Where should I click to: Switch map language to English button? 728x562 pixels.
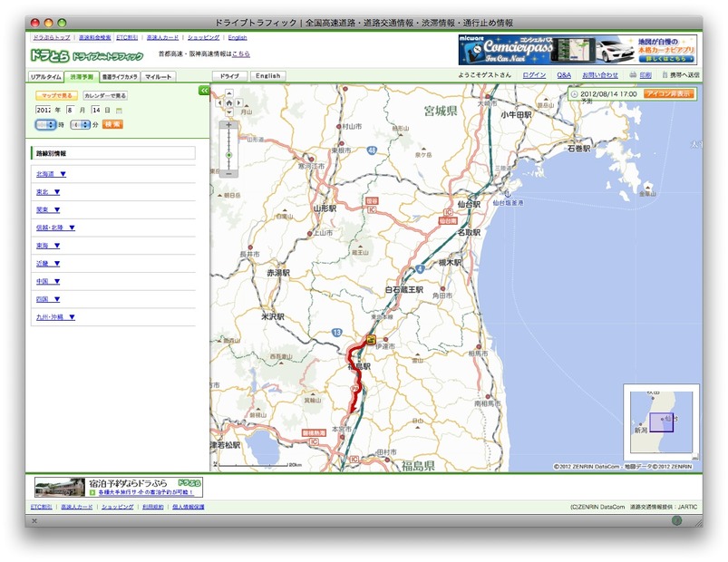pyautogui.click(x=267, y=76)
